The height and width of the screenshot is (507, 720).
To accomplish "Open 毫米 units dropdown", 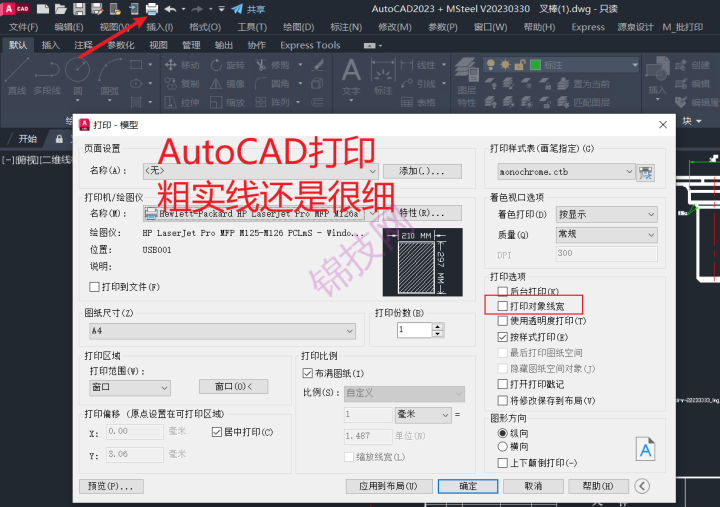I will [x=423, y=415].
